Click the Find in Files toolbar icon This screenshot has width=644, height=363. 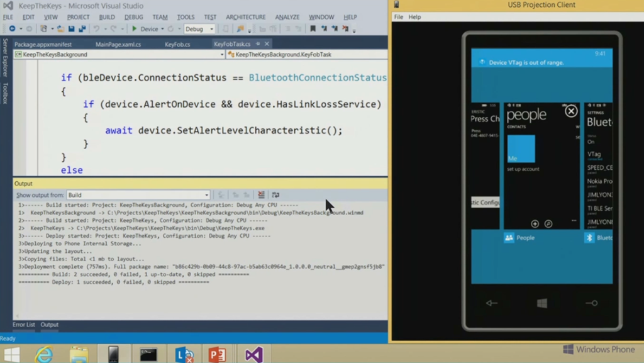(240, 29)
